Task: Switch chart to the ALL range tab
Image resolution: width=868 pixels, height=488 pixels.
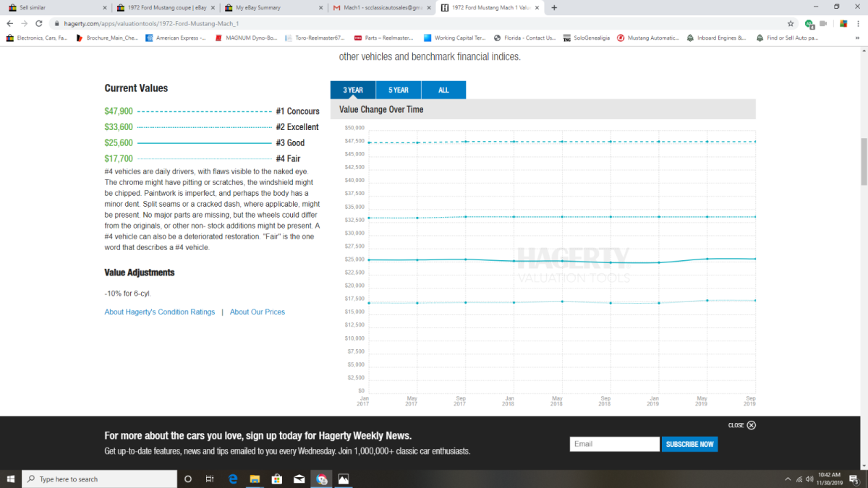Action: coord(443,90)
